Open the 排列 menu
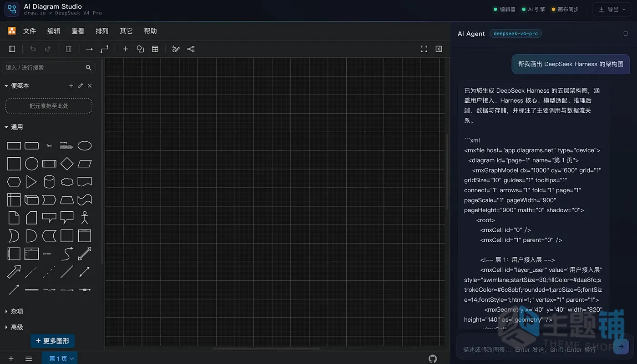Image resolution: width=637 pixels, height=364 pixels. [102, 31]
